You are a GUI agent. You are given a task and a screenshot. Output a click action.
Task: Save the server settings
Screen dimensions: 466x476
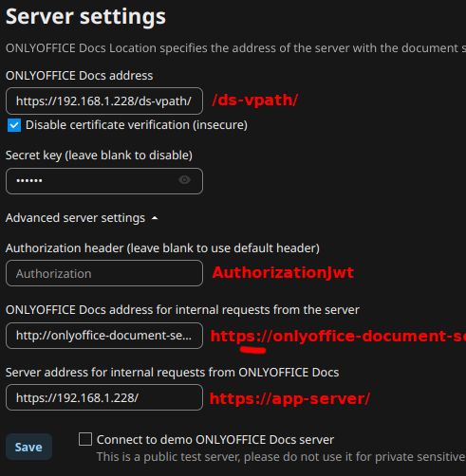tap(28, 447)
